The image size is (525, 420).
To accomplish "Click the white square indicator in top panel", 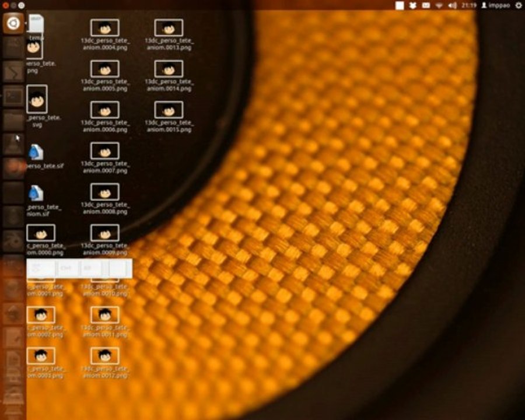I will (x=400, y=5).
